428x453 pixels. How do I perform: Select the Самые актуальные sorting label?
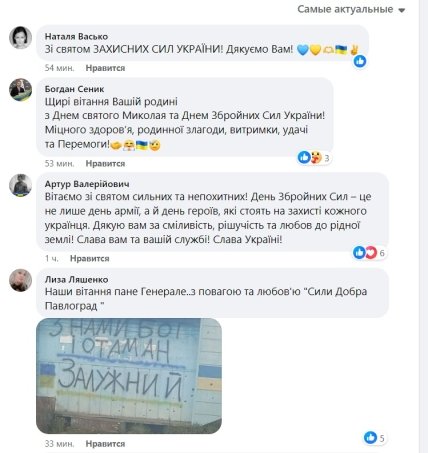click(345, 9)
